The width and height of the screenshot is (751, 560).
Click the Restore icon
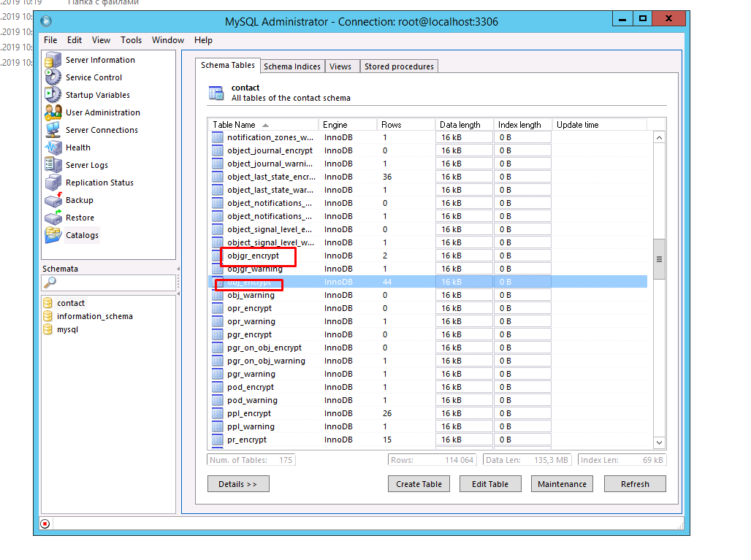pos(53,218)
